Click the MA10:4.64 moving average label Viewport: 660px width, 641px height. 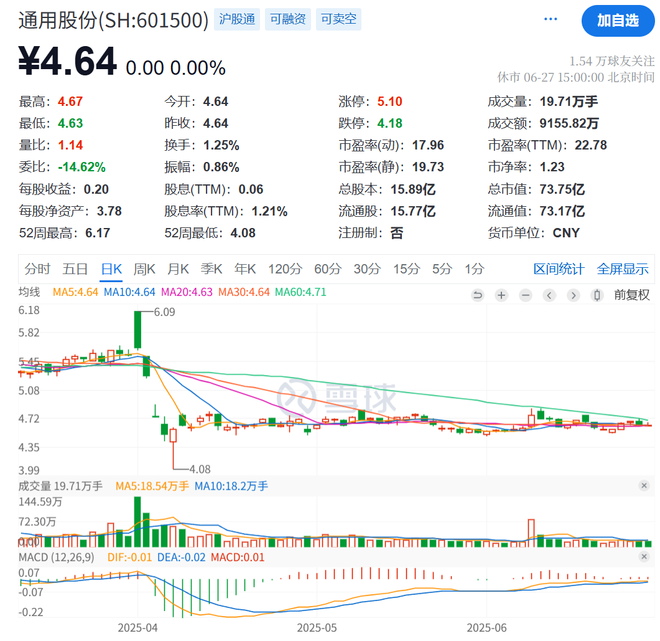point(129,292)
